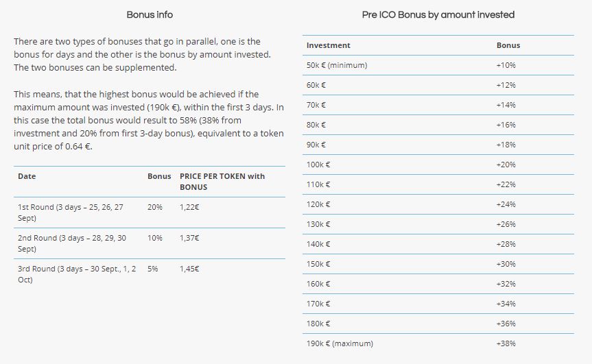
Task: Select the 2nd Round date row
Action: point(150,243)
